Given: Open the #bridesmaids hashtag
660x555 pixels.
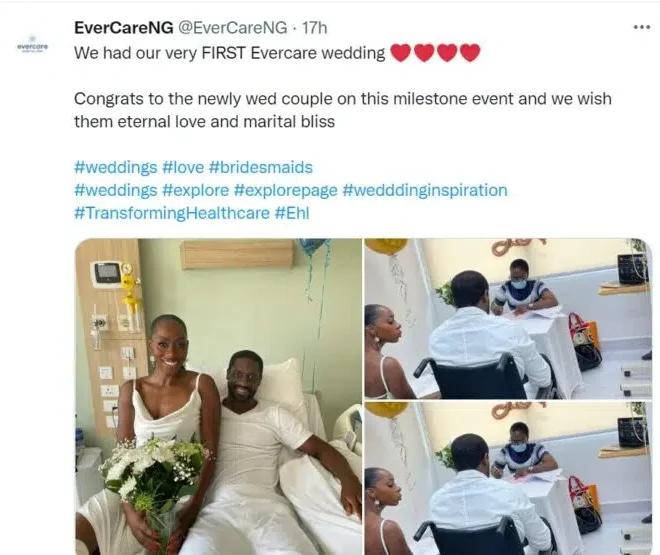Looking at the screenshot, I should click(x=261, y=167).
